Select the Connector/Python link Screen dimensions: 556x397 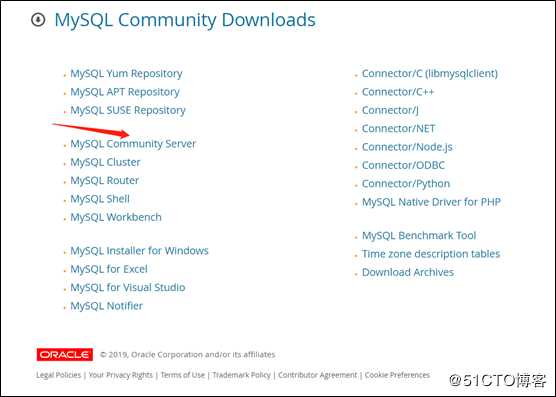click(x=406, y=184)
